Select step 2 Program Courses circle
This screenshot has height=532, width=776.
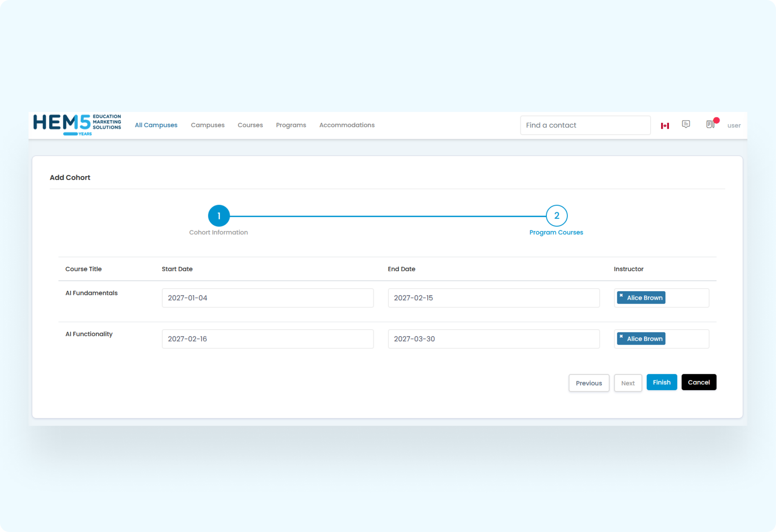click(556, 216)
